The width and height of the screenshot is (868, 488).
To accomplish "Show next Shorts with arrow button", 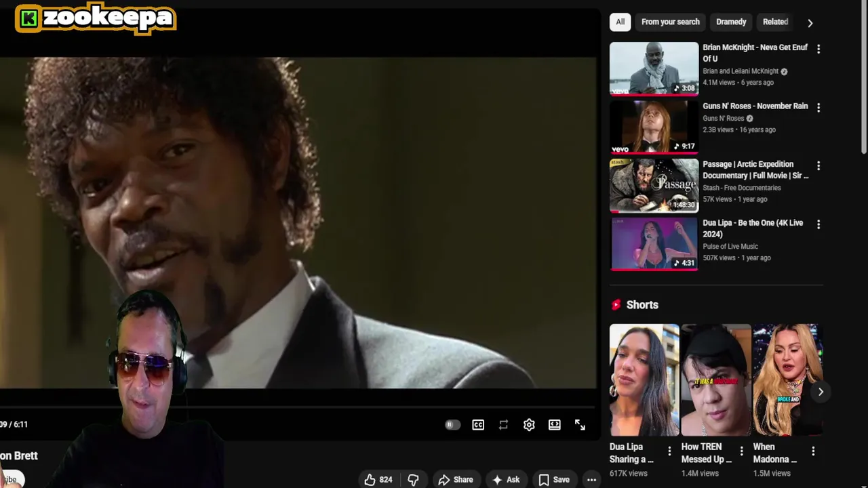I will pyautogui.click(x=821, y=392).
